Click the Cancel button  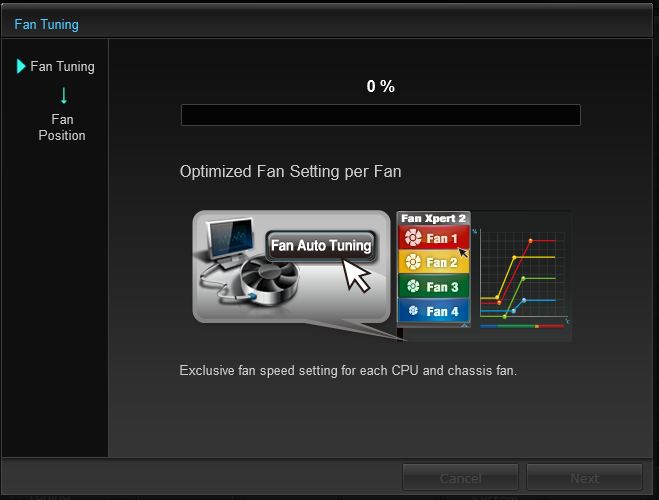pyautogui.click(x=460, y=478)
